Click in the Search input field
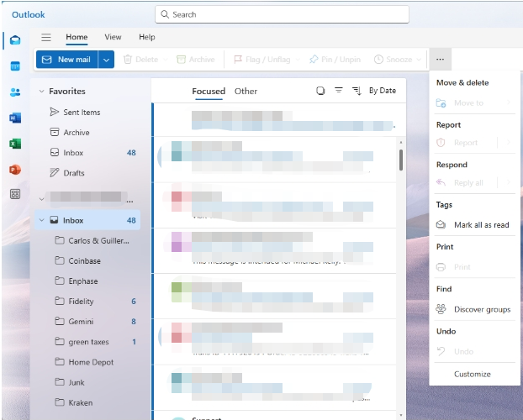The height and width of the screenshot is (420, 523). tap(282, 14)
